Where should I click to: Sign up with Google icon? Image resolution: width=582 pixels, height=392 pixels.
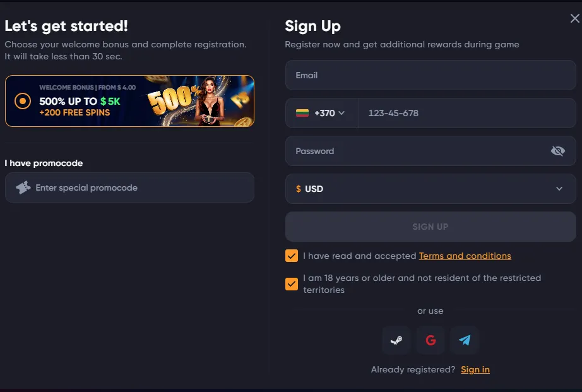pyautogui.click(x=431, y=340)
